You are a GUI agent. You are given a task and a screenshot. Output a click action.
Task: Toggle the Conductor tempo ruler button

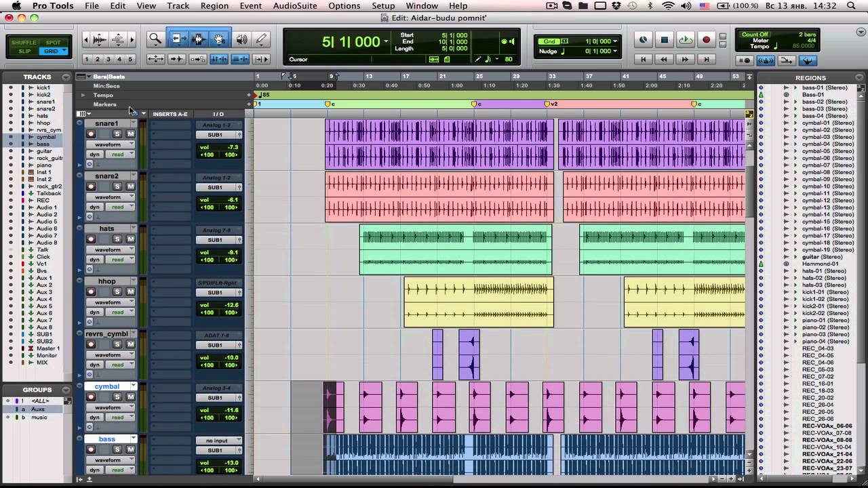(x=807, y=60)
